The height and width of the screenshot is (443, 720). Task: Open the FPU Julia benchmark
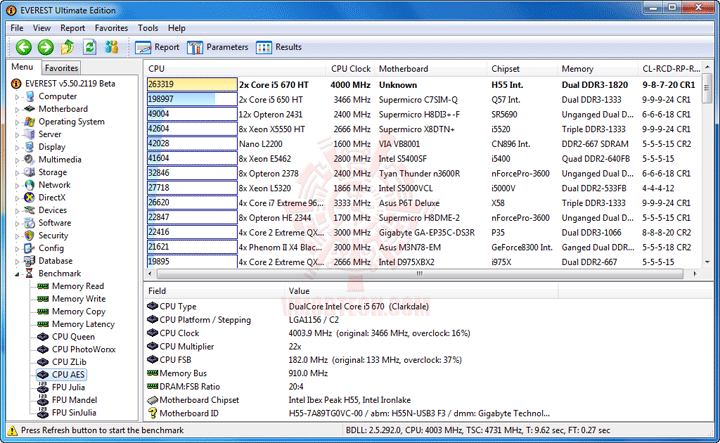(62, 387)
